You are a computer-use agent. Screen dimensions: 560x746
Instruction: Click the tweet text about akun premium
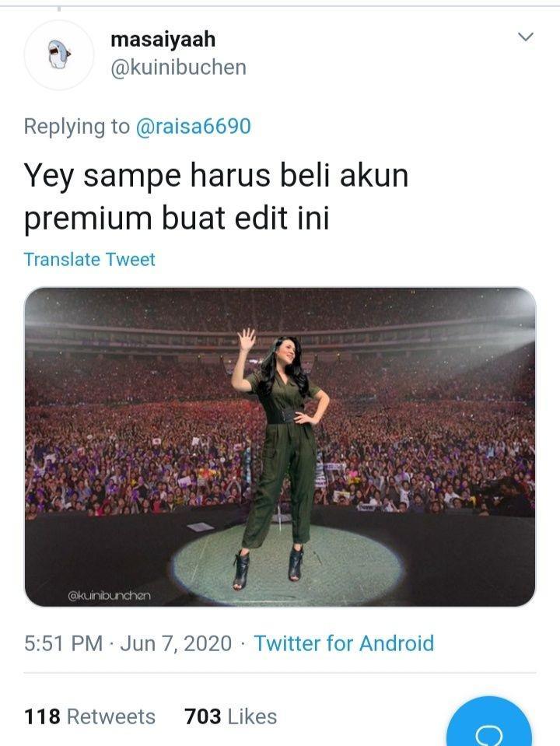(x=216, y=197)
